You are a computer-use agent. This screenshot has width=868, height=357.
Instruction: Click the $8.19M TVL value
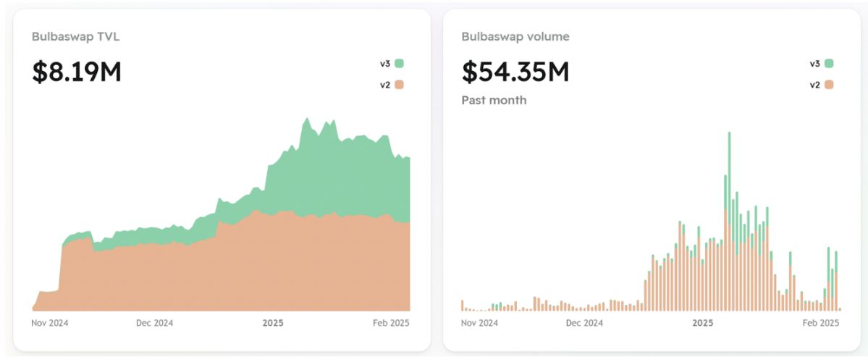(77, 72)
